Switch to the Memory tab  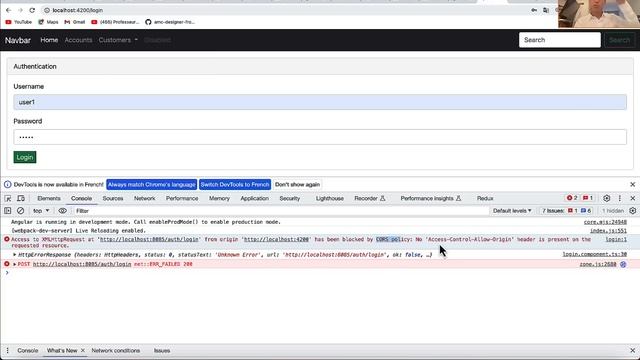(219, 198)
